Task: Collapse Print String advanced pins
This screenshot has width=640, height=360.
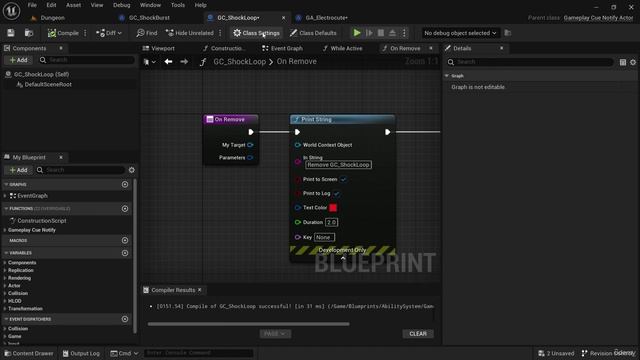Action: tap(343, 258)
